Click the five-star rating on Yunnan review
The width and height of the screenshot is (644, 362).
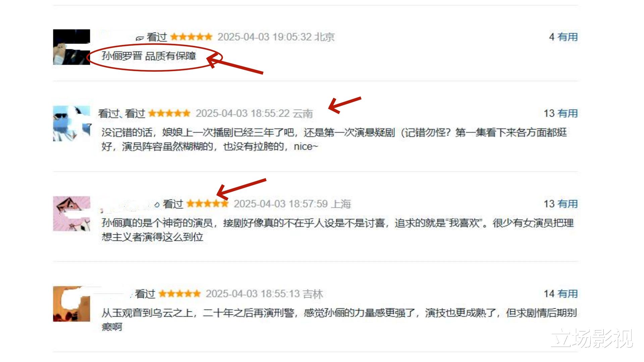pos(169,113)
